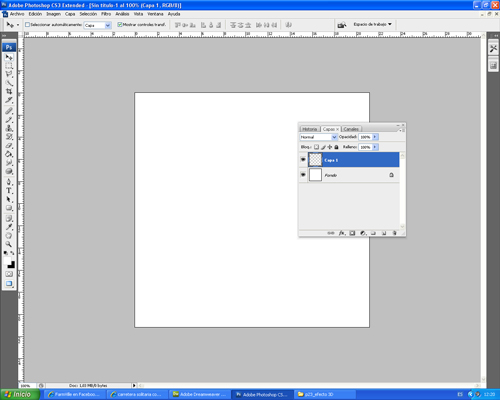The height and width of the screenshot is (400, 500).
Task: Select the Crop tool
Action: [x=9, y=91]
